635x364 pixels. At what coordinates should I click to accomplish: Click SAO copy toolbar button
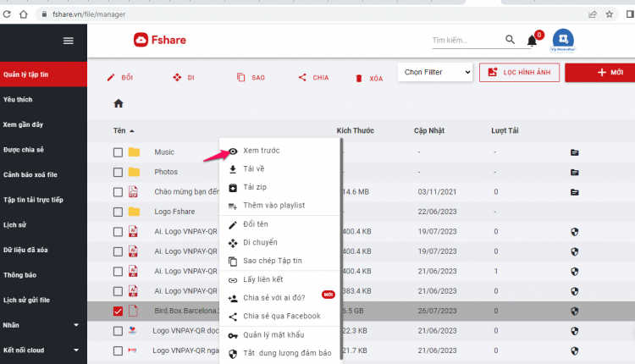(251, 77)
